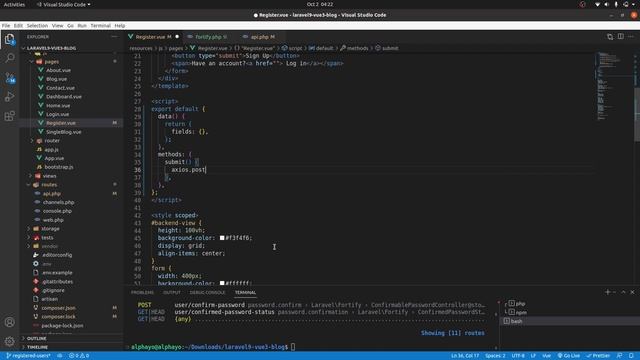Open Ubuntu Activities overview
The height and width of the screenshot is (360, 640).
pyautogui.click(x=14, y=4)
